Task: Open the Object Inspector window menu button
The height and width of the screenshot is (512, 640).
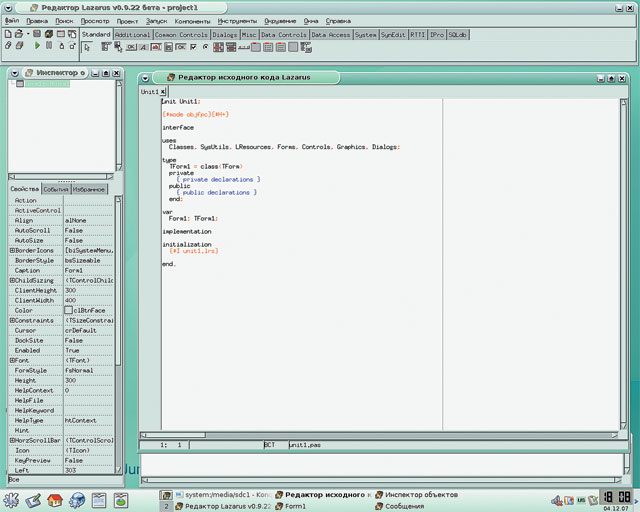Action: pyautogui.click(x=15, y=73)
